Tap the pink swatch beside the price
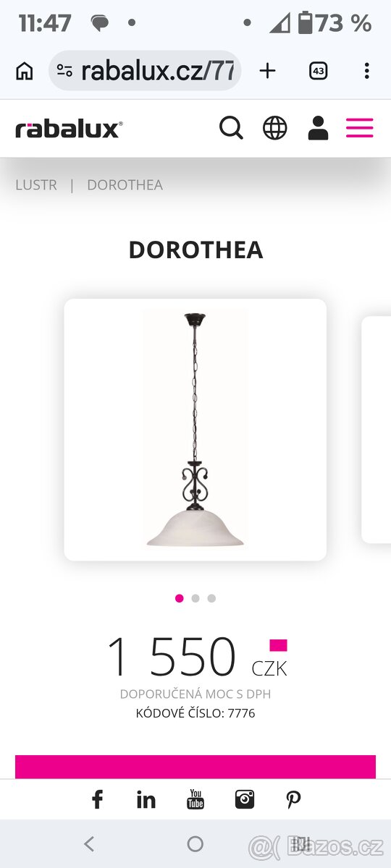The width and height of the screenshot is (391, 868). click(278, 645)
